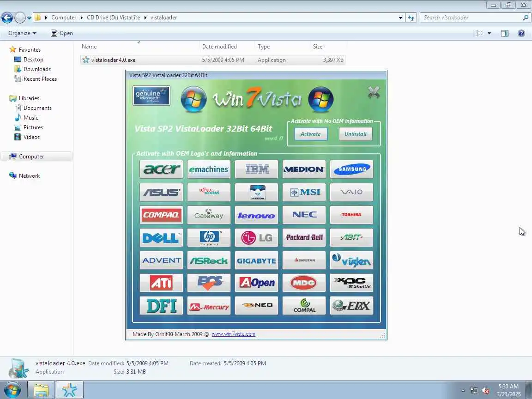
Task: Sort by the Name column header
Action: [x=139, y=47]
